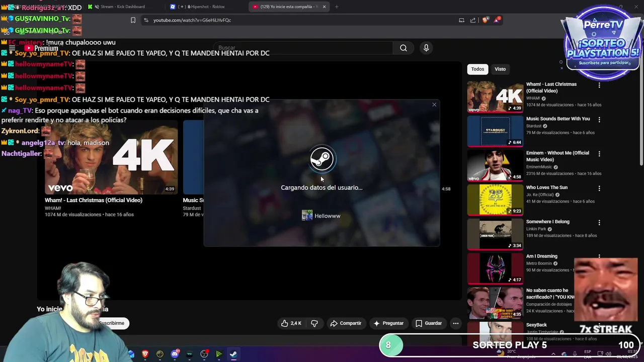Click channel name Jo. Ke (Official)
The width and height of the screenshot is (644, 362).
coord(540,195)
